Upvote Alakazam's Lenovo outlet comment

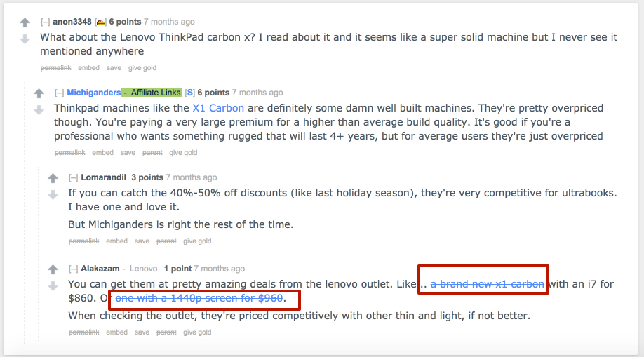point(53,269)
